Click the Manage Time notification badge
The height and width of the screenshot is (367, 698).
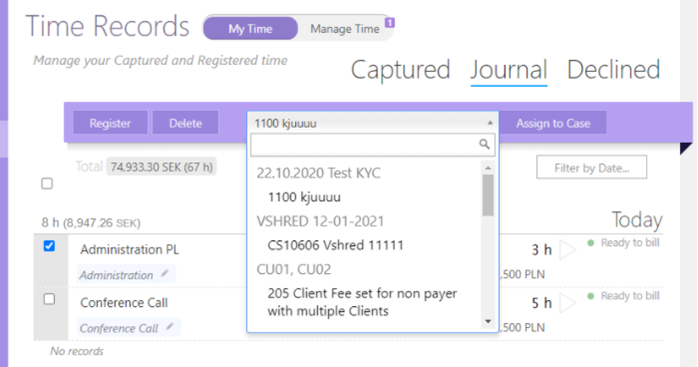pos(390,22)
